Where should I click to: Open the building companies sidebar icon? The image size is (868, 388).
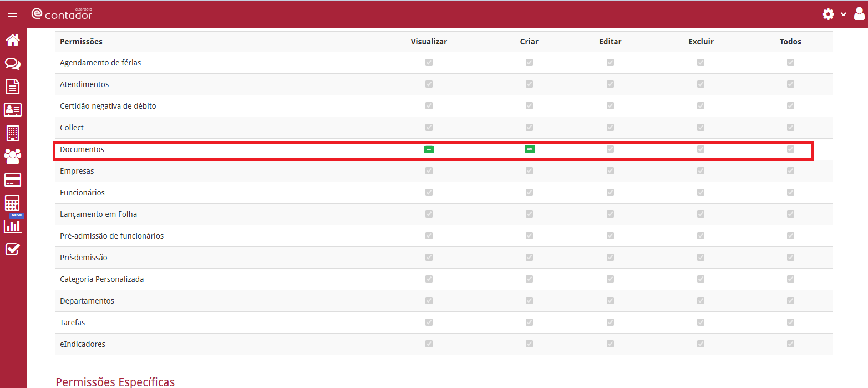[x=13, y=133]
